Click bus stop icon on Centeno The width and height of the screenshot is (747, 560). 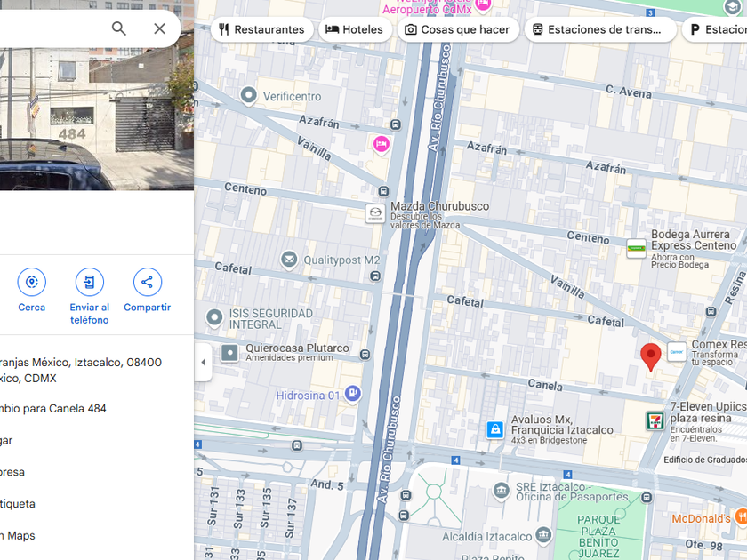pyautogui.click(x=383, y=191)
